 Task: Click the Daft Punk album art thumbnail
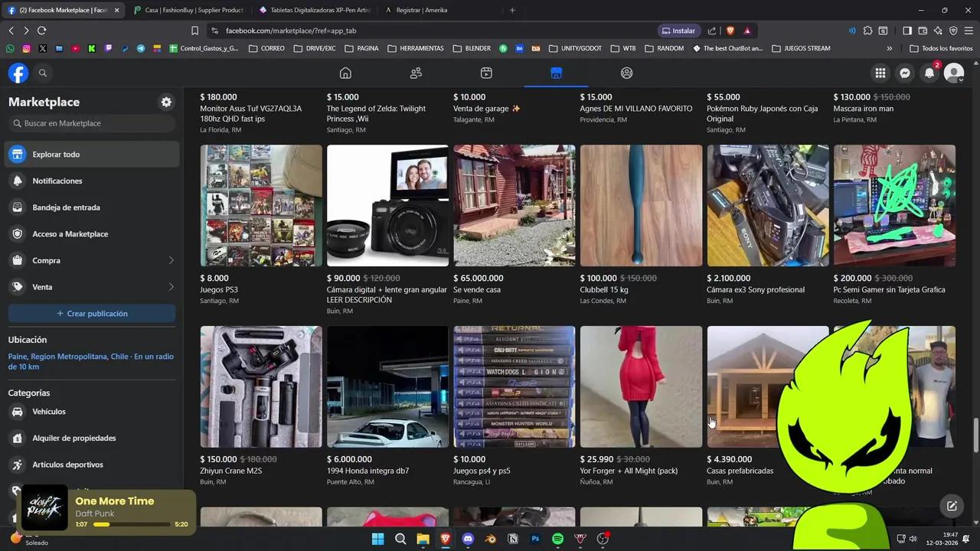click(x=44, y=507)
